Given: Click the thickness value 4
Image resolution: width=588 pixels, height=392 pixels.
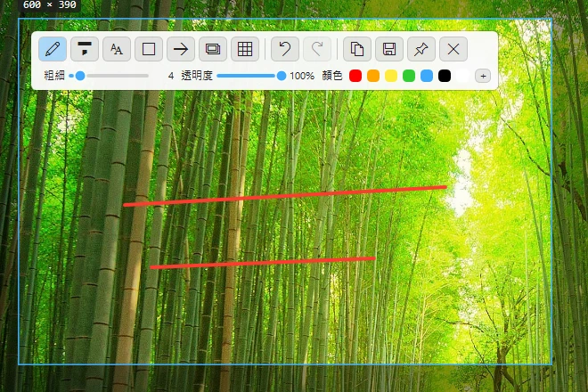Looking at the screenshot, I should pyautogui.click(x=171, y=76).
